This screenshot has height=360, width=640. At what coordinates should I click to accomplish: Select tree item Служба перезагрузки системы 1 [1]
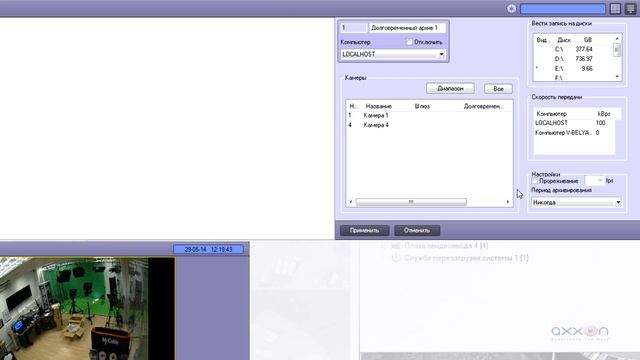466,258
